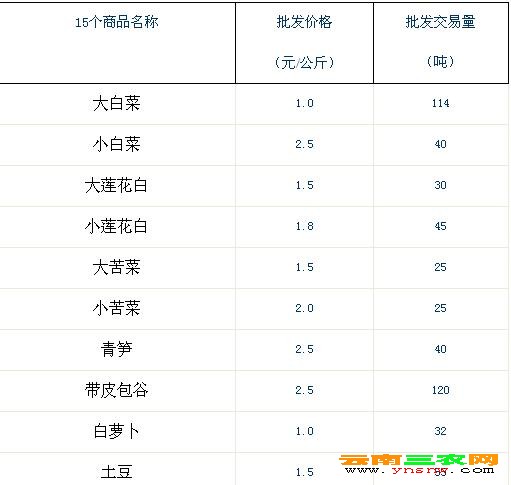
Task: Click the 小苦菜 product cell
Action: click(x=116, y=308)
